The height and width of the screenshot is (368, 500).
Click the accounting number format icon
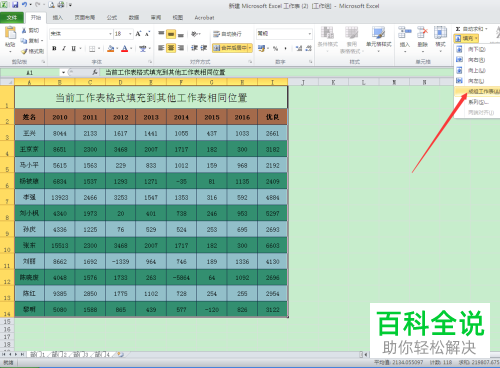pyautogui.click(x=261, y=49)
